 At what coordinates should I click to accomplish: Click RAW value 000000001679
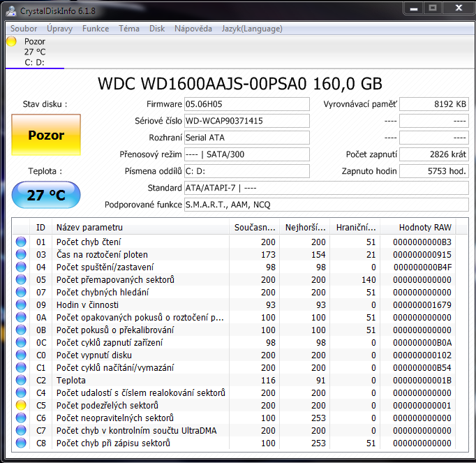422,304
